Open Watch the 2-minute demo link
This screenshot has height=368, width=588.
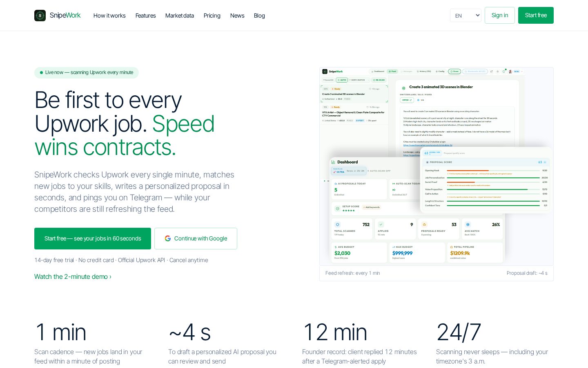click(73, 277)
